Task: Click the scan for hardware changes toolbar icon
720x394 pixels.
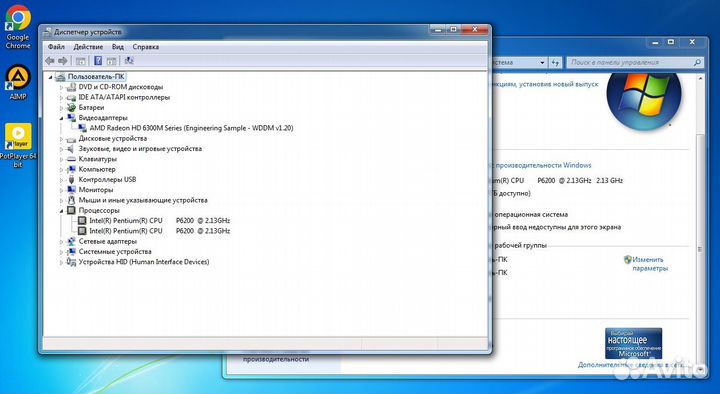Action: [x=129, y=61]
